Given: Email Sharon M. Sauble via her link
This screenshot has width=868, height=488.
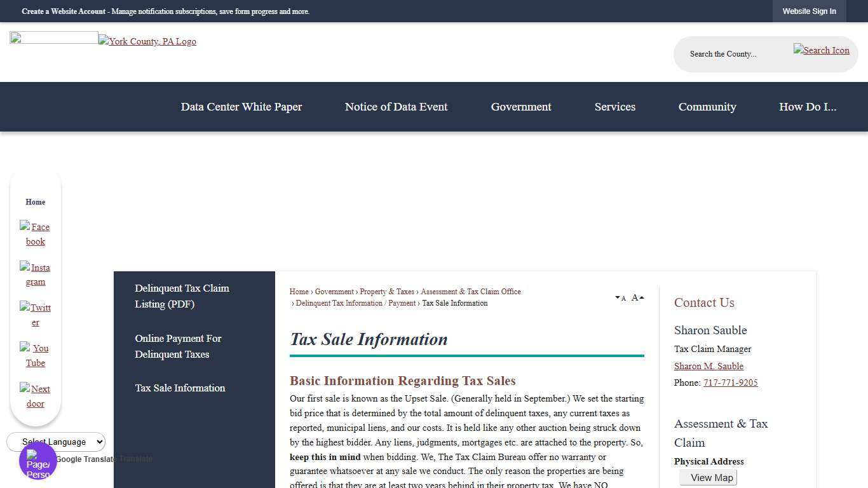Looking at the screenshot, I should 709,366.
